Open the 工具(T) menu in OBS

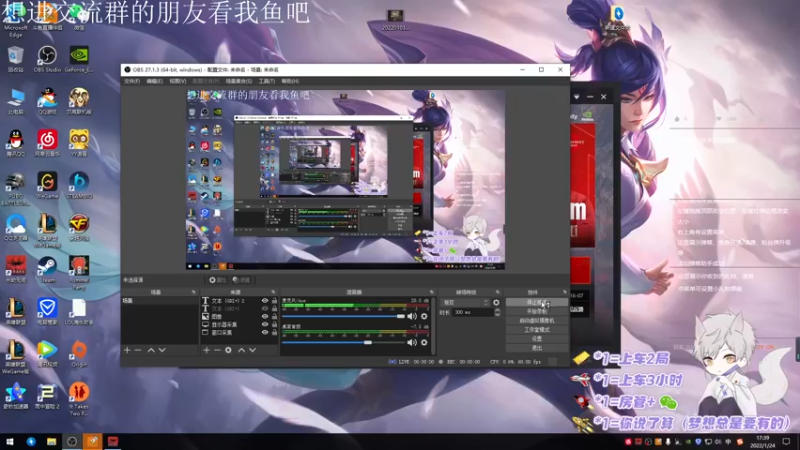(x=266, y=81)
